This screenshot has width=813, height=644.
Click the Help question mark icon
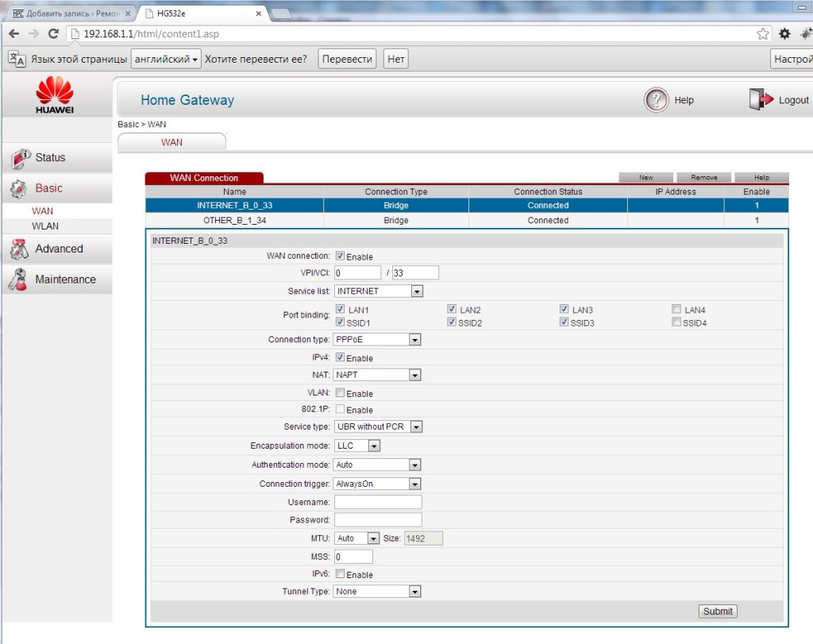657,100
